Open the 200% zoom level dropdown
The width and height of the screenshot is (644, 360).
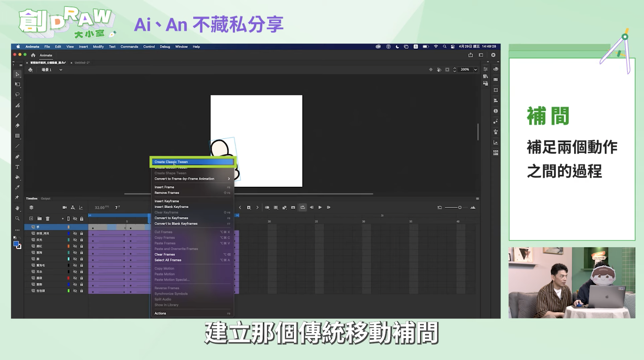click(x=475, y=69)
